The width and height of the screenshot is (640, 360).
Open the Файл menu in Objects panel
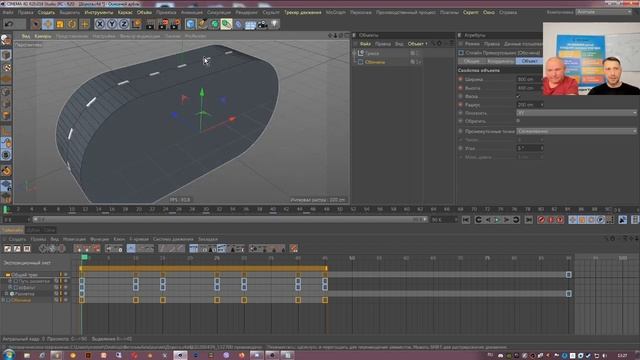tap(365, 44)
